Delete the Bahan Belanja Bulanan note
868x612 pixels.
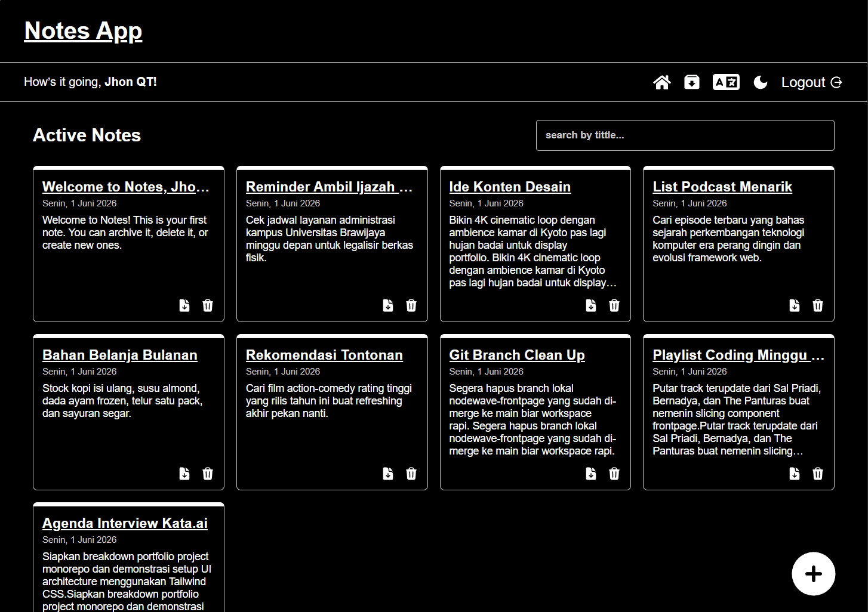208,474
